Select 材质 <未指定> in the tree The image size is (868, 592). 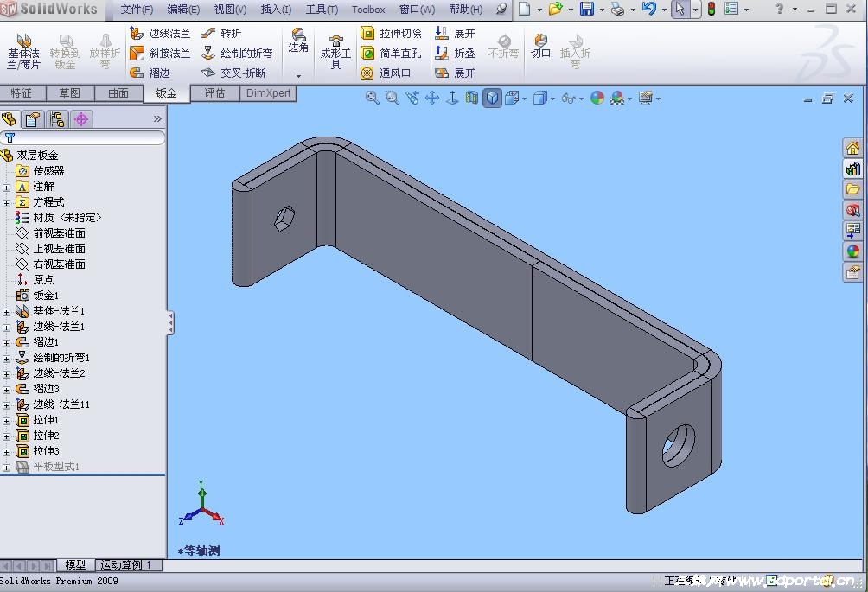click(x=58, y=218)
